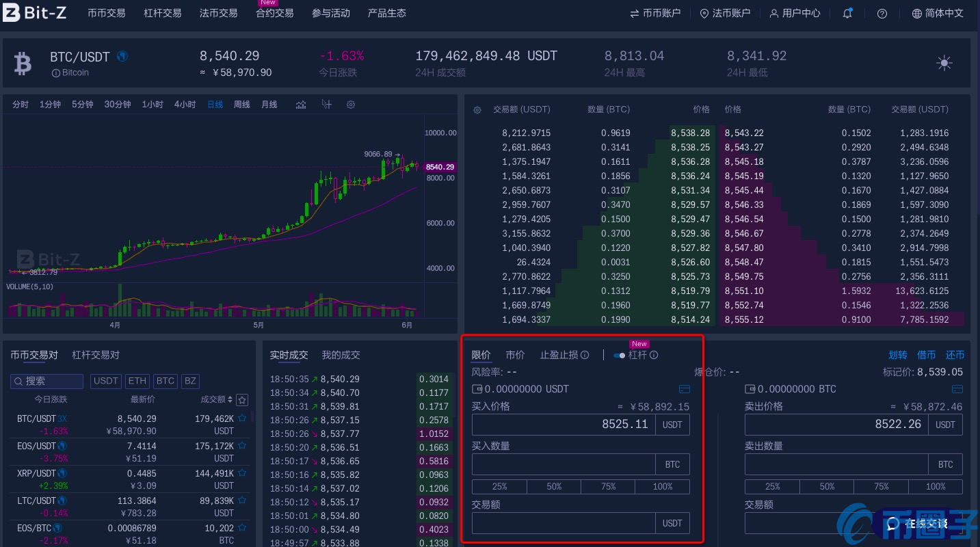
Task: Open 用户中心 user menu
Action: coord(795,13)
